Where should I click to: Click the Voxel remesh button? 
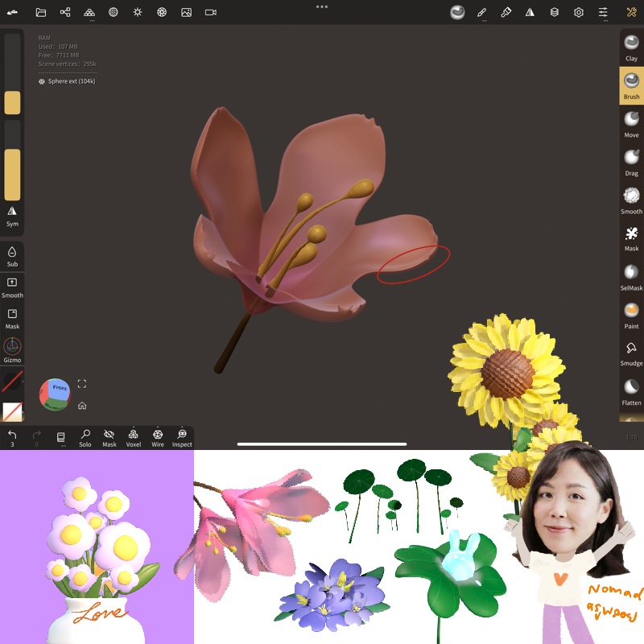click(134, 437)
